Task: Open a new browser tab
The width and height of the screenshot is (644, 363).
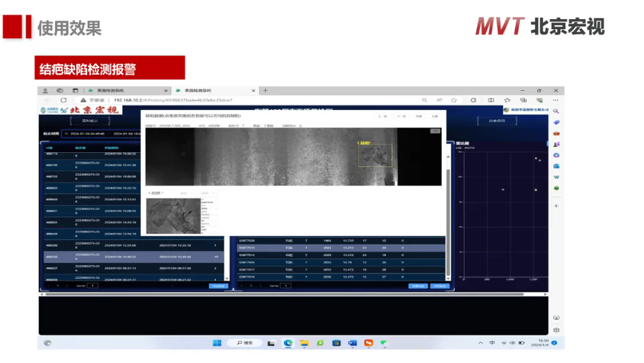Action: point(265,91)
